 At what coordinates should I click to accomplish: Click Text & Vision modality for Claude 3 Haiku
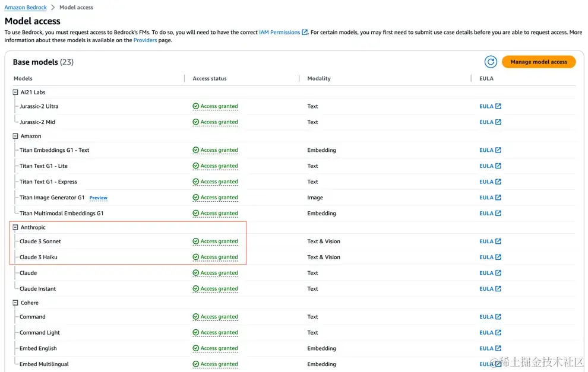pyautogui.click(x=324, y=257)
